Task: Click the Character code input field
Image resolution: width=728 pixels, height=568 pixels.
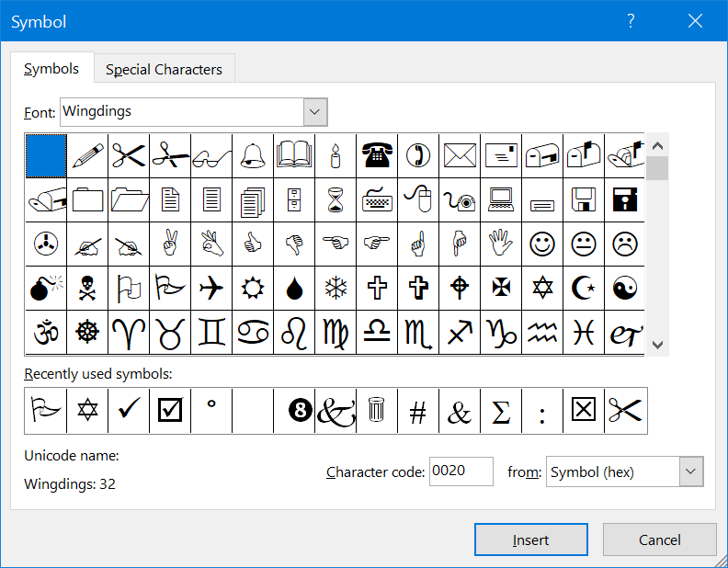Action: coord(461,471)
